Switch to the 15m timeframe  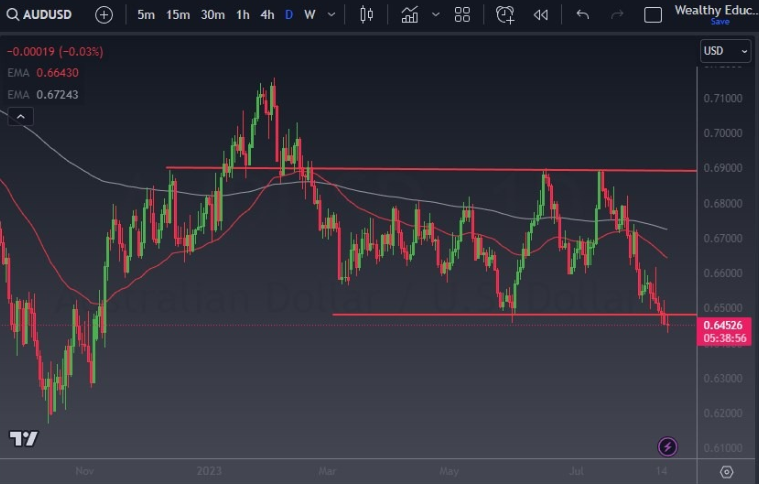(178, 15)
